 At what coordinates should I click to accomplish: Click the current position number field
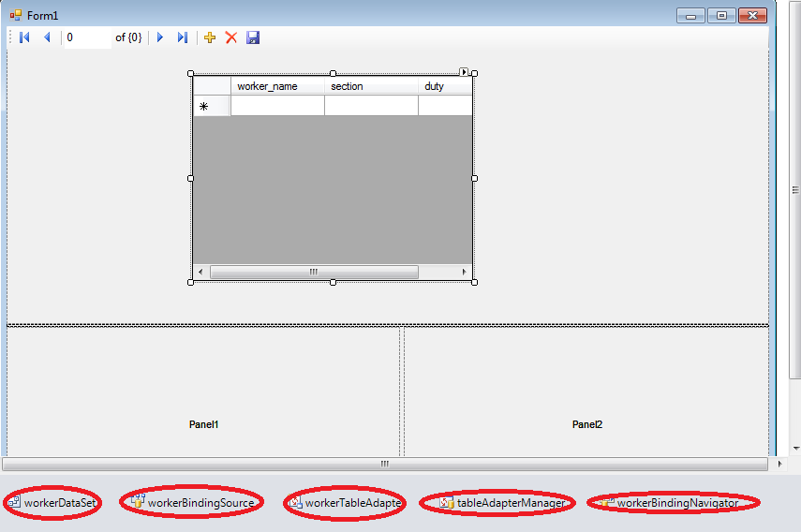pyautogui.click(x=87, y=37)
